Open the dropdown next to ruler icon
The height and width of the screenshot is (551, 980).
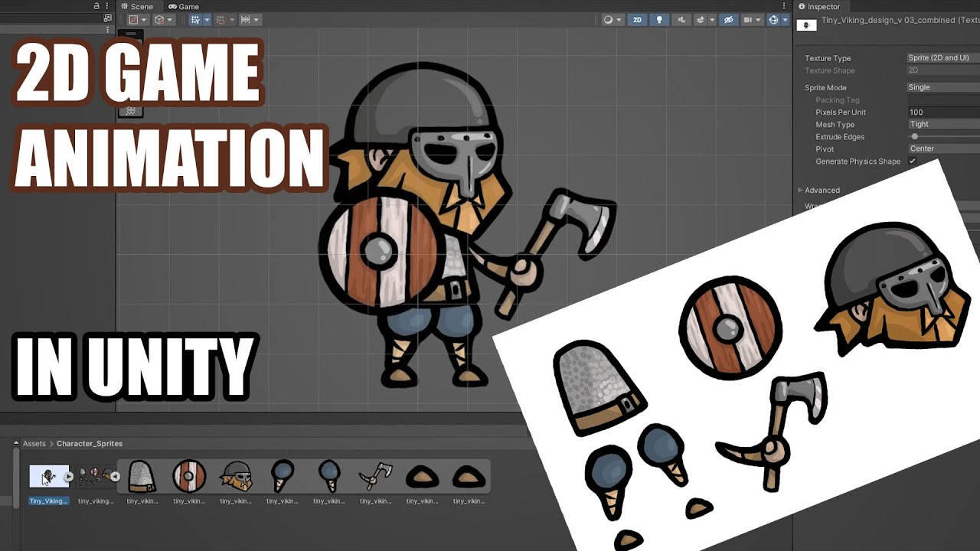(256, 20)
